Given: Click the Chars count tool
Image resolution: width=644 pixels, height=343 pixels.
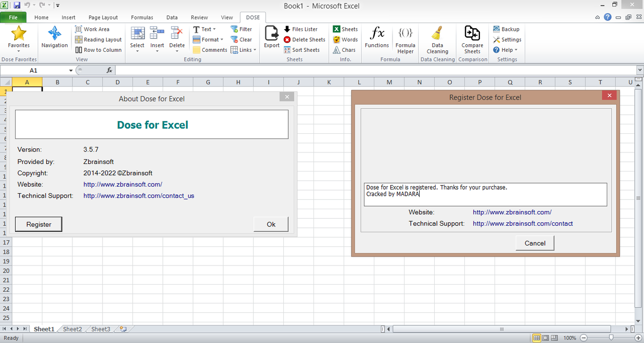Looking at the screenshot, I should pos(344,50).
